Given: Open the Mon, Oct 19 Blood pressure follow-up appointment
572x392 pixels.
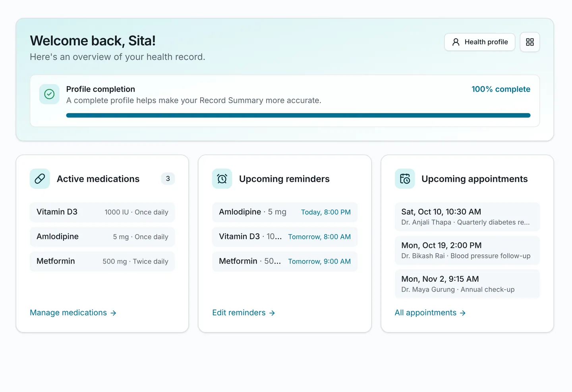Looking at the screenshot, I should 467,250.
